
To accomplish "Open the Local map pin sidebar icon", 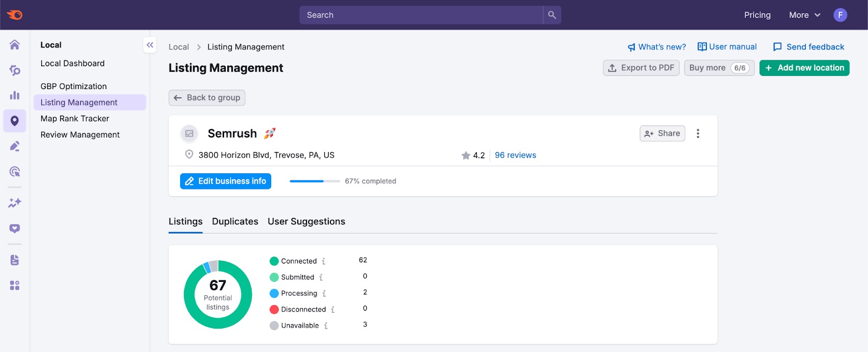I will 15,121.
